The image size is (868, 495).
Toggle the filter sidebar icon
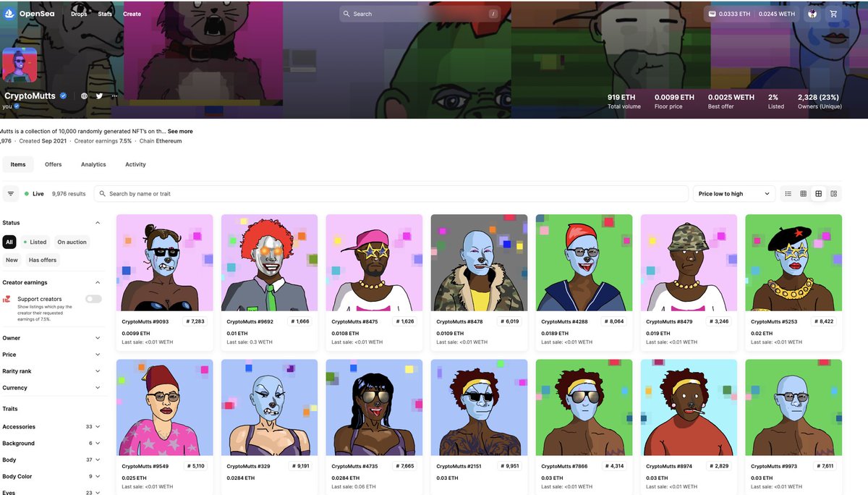tap(11, 194)
